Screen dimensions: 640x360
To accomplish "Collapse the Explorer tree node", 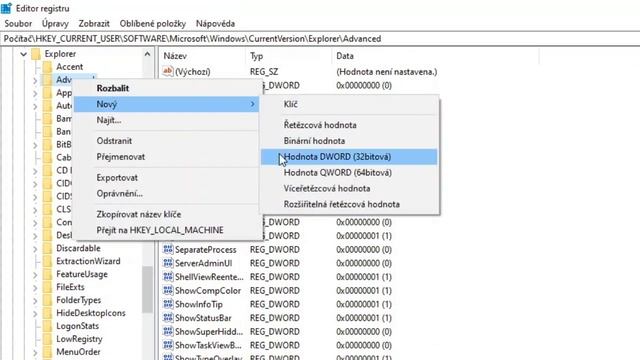I will (24, 54).
